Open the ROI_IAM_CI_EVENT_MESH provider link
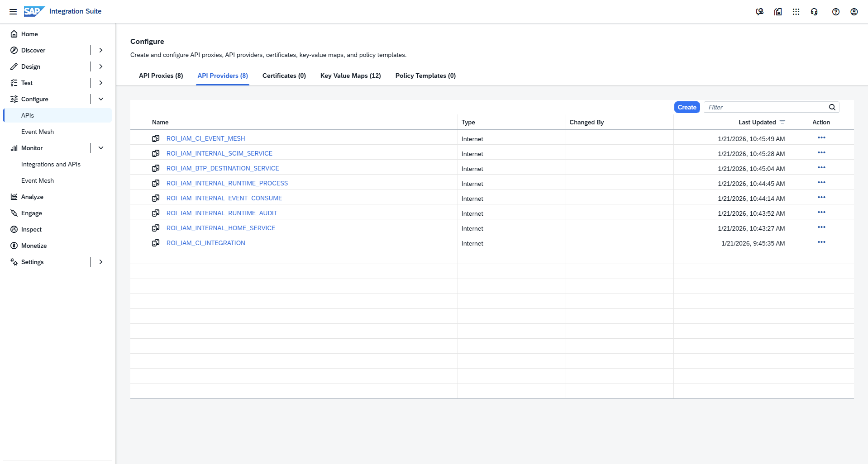This screenshot has height=464, width=868. click(205, 138)
